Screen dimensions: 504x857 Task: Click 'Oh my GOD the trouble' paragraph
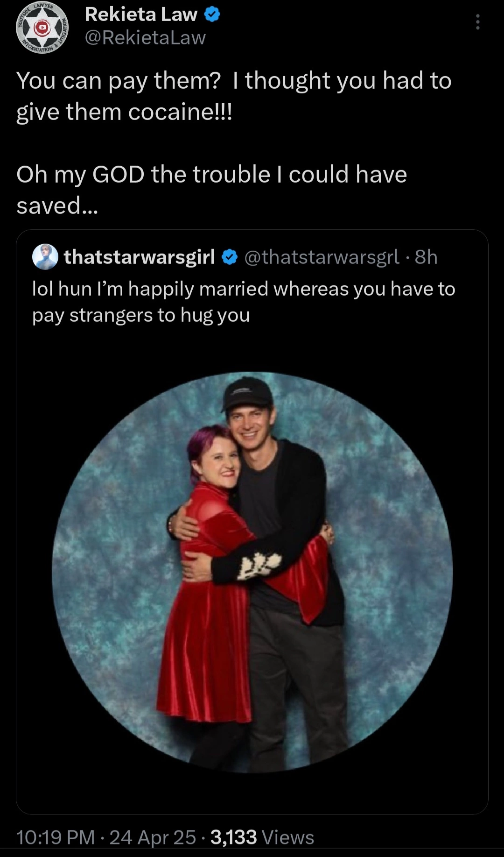211,190
